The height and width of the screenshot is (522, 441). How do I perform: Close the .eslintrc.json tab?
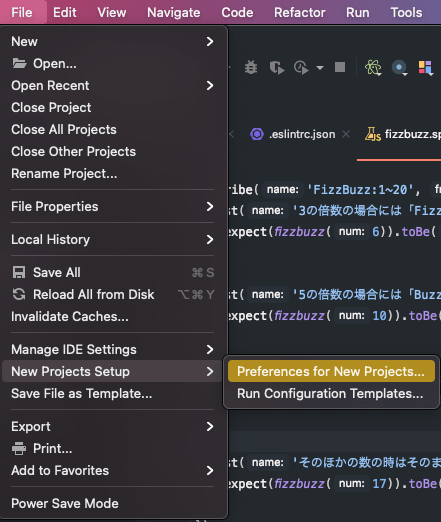[x=346, y=134]
